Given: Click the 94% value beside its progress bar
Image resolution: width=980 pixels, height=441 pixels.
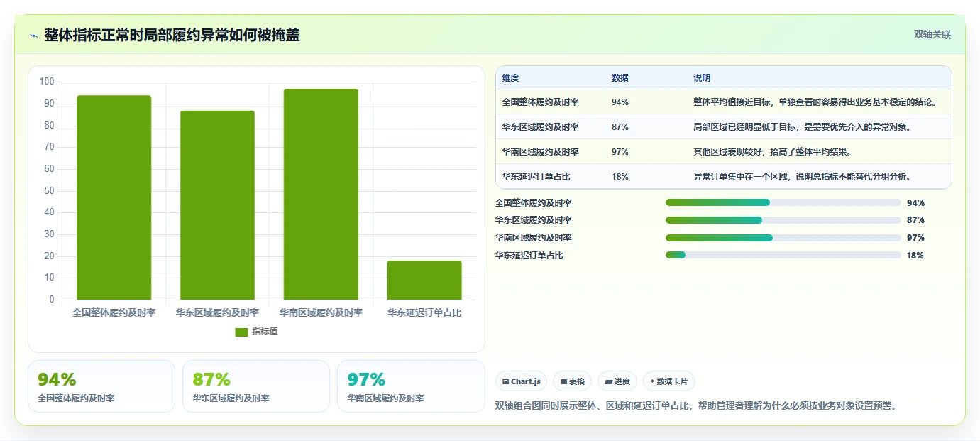Looking at the screenshot, I should click(915, 203).
